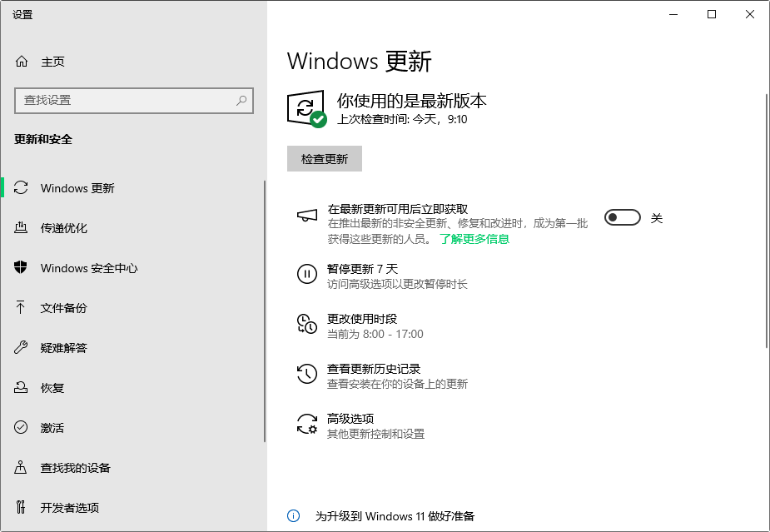Open the 了解更多信息 link
This screenshot has width=770, height=532.
tap(474, 239)
